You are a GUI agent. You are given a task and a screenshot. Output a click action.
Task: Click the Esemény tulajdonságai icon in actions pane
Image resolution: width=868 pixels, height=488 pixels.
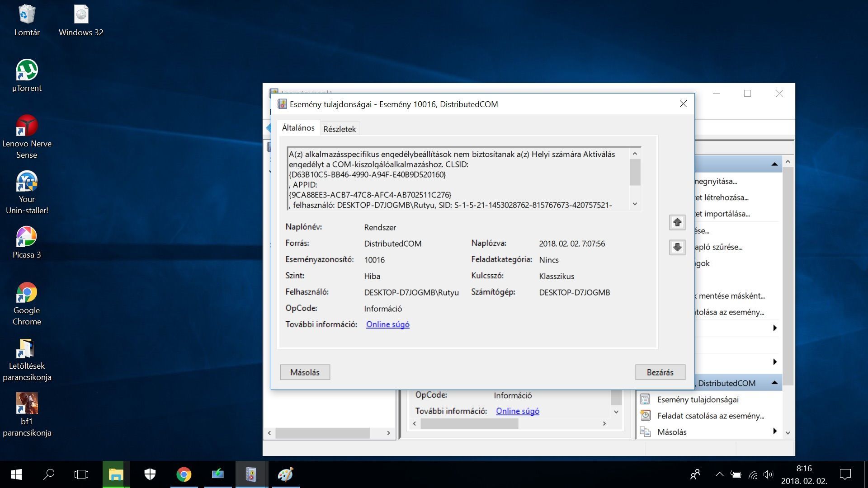point(645,399)
